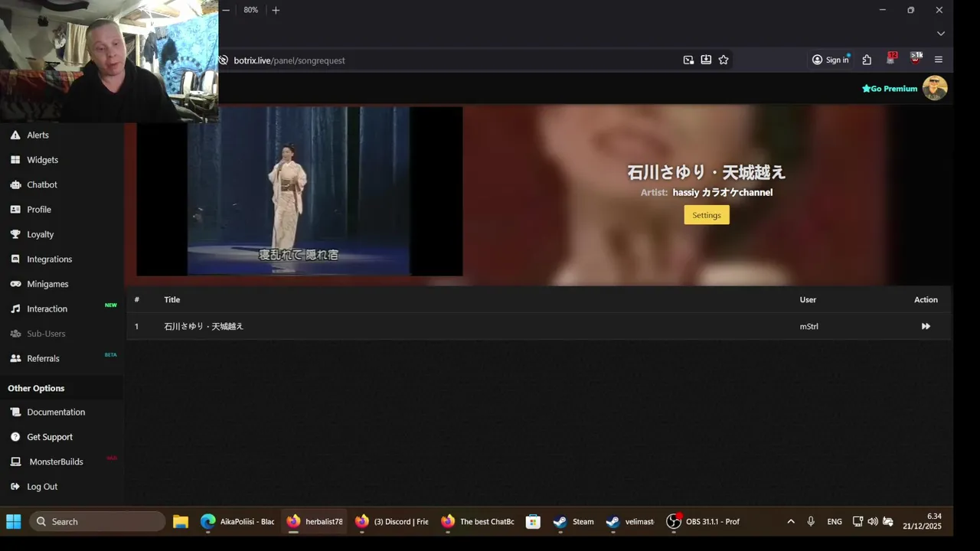The height and width of the screenshot is (551, 980).
Task: Show hidden system tray icons
Action: [791, 522]
